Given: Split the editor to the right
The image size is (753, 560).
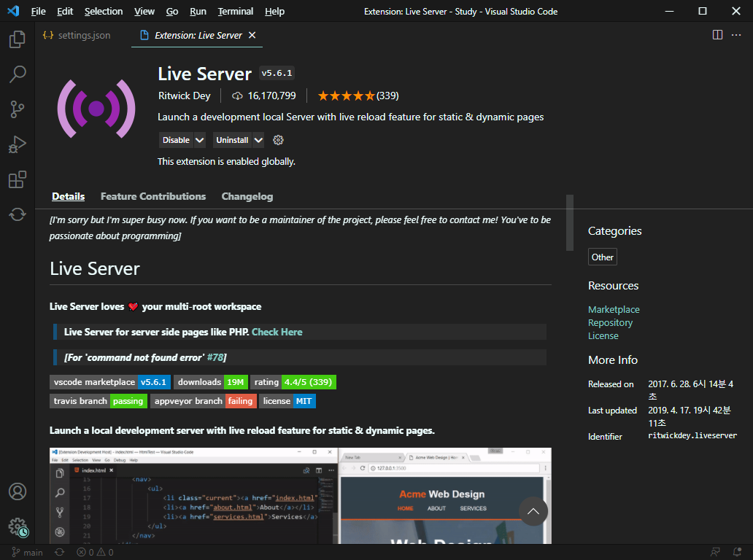Looking at the screenshot, I should pos(719,34).
